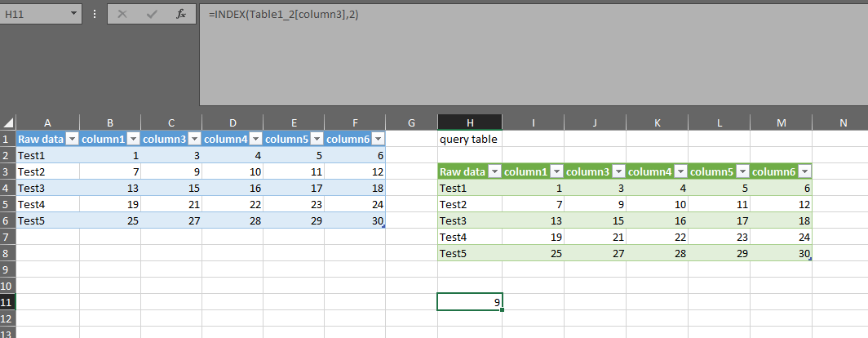
Task: Select the blue table cell with value 16
Action: (x=232, y=188)
